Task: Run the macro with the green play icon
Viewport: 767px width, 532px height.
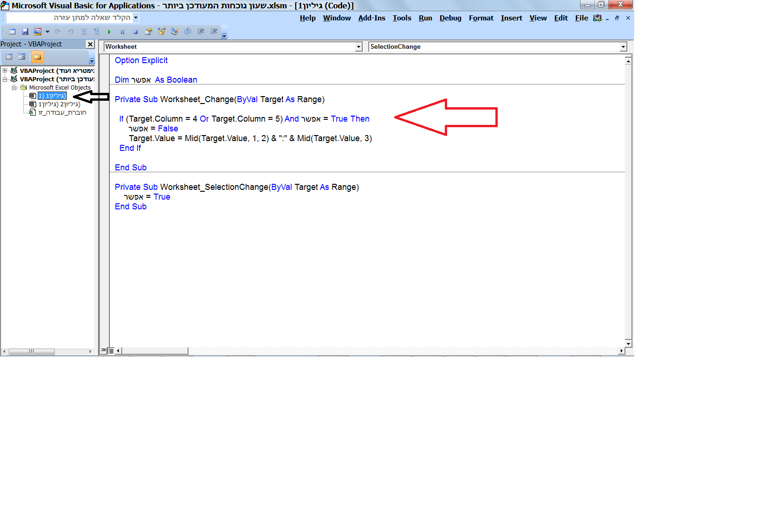Action: pos(109,32)
